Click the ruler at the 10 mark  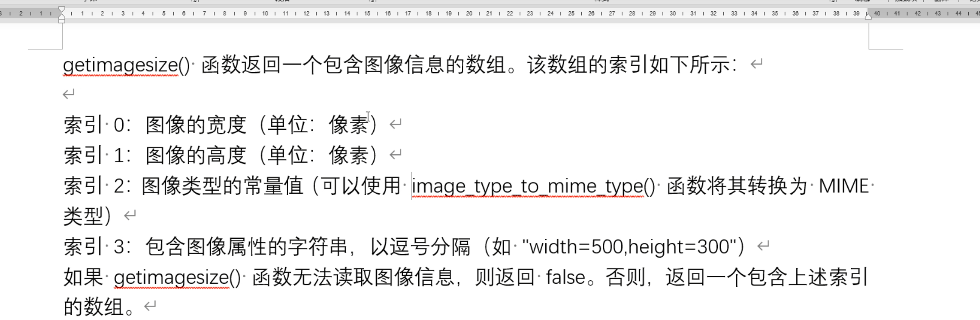point(265,13)
